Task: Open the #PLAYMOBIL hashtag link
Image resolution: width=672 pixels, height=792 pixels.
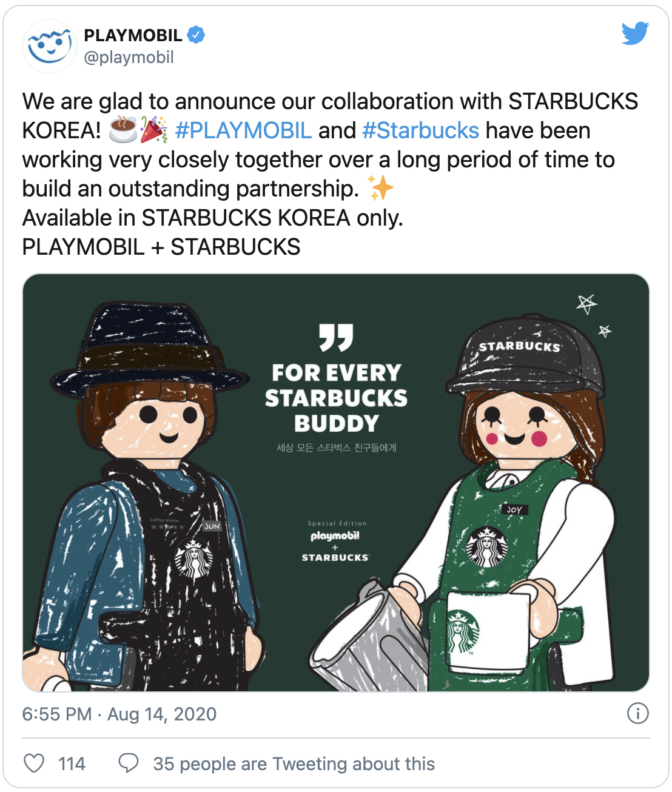Action: tap(243, 130)
